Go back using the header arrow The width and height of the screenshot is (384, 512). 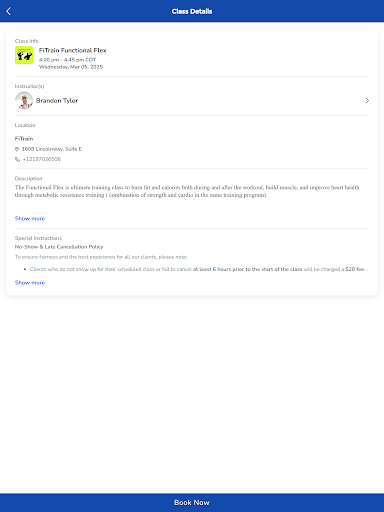[9, 11]
